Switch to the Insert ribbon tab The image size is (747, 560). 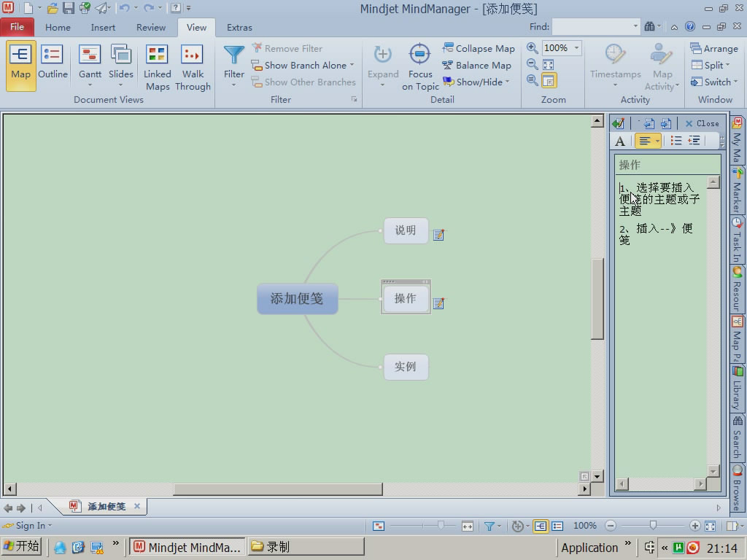(103, 28)
